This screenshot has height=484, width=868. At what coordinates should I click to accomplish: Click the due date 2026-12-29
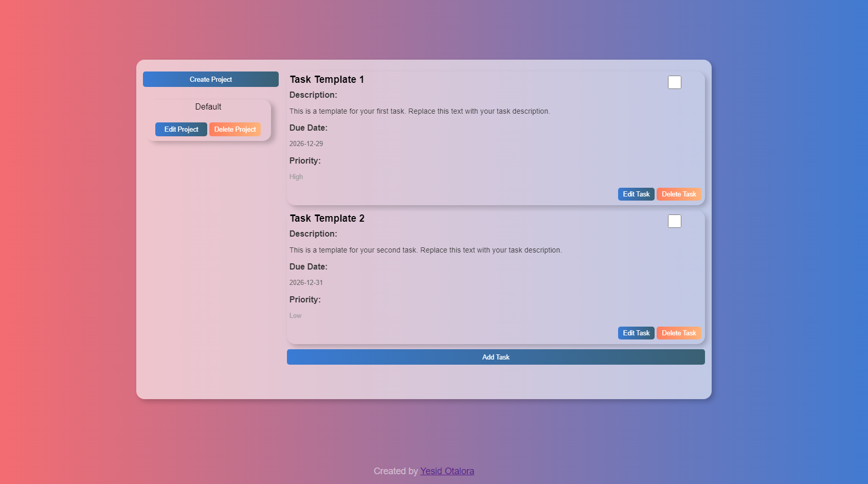(x=306, y=144)
